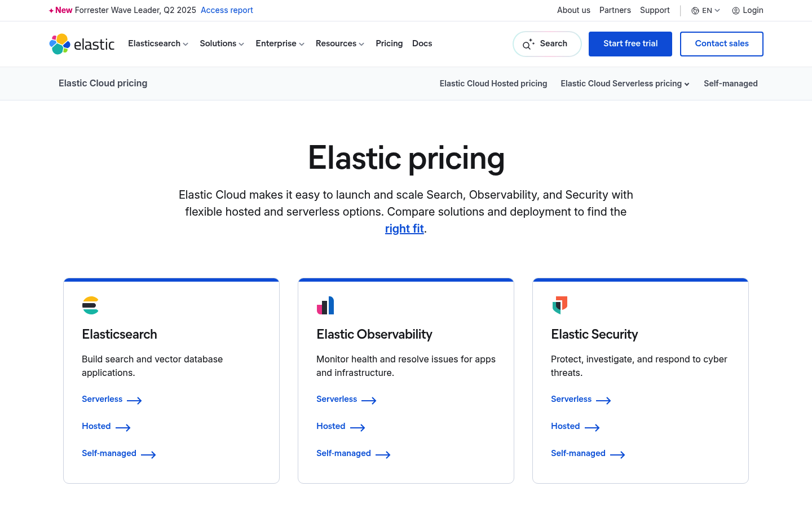Viewport: 812px width, 508px height.
Task: Open the Pricing nav item
Action: click(x=389, y=43)
